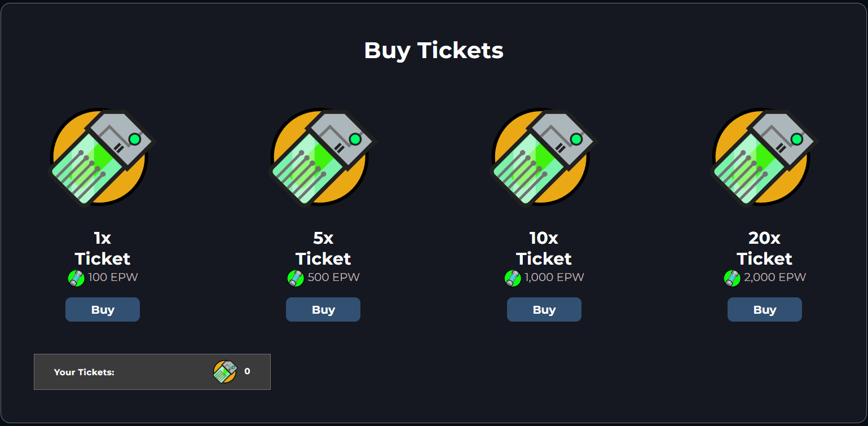This screenshot has height=426, width=868.
Task: Click the EPW coin icon beside 1,000 EPW
Action: click(513, 278)
